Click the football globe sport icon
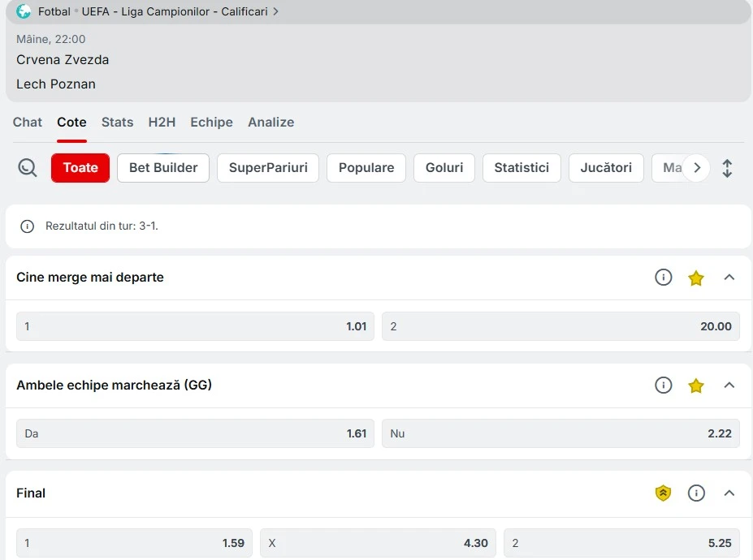 (x=23, y=11)
